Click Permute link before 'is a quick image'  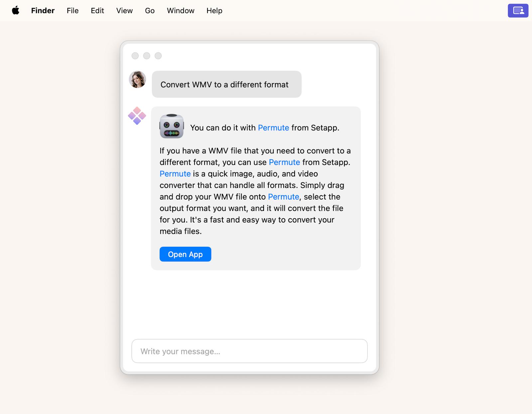(x=175, y=174)
